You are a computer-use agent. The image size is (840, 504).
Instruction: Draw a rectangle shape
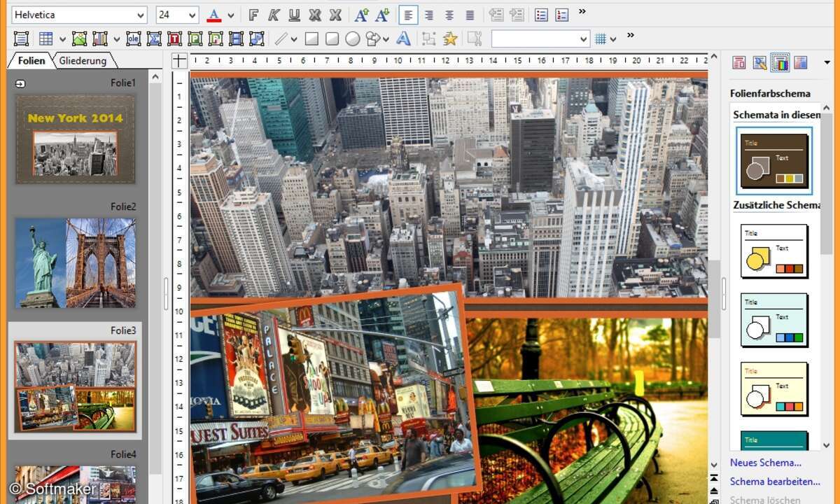pos(311,39)
